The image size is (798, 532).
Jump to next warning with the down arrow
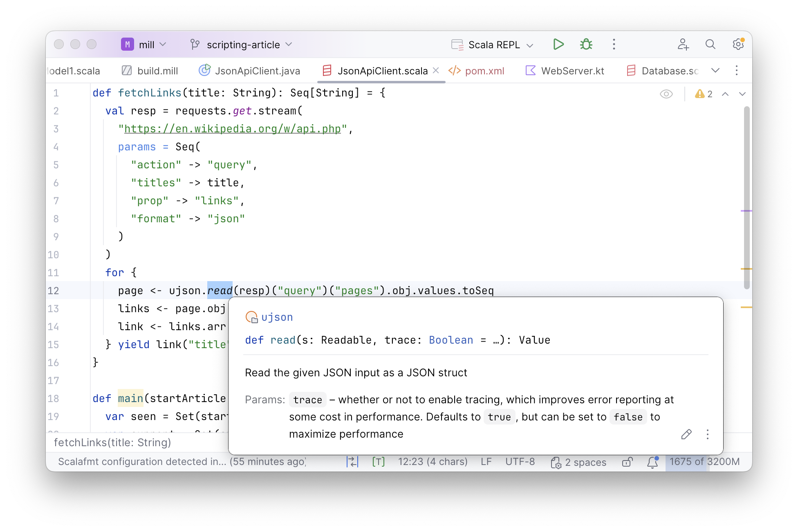pos(742,94)
